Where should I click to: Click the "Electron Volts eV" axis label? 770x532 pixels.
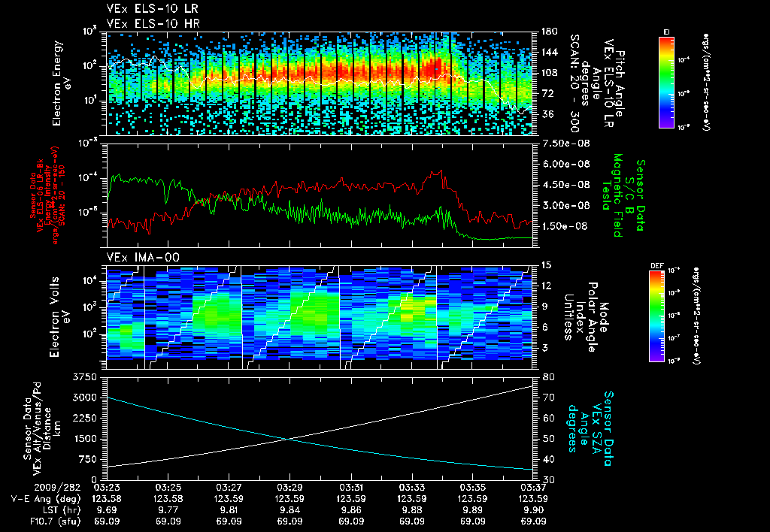[x=59, y=317]
